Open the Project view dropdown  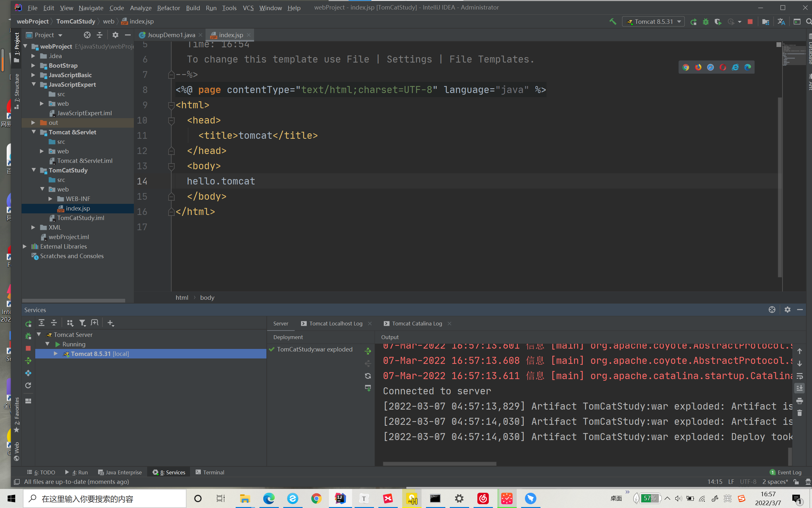tap(44, 35)
